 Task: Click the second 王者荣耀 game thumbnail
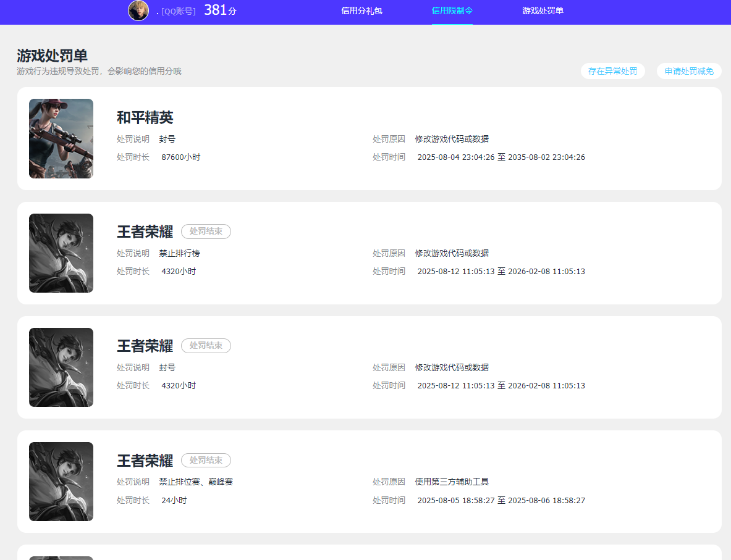click(x=61, y=367)
